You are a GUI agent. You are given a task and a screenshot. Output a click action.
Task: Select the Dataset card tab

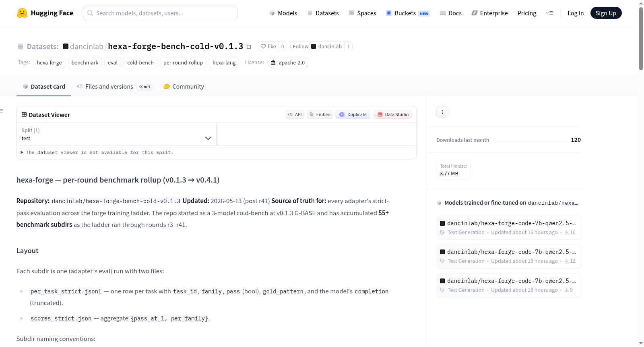(44, 87)
